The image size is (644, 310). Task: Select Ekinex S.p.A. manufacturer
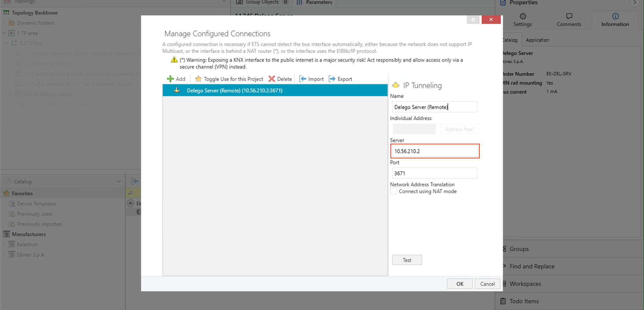coord(31,254)
